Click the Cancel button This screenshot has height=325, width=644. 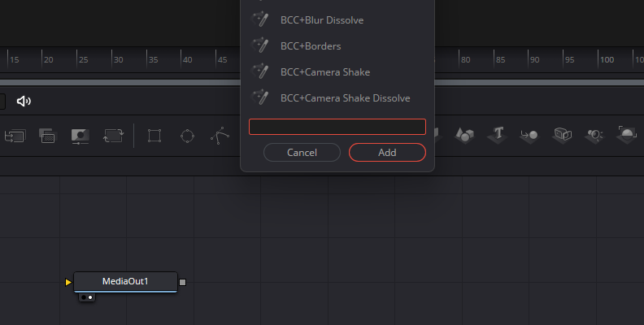tap(302, 152)
